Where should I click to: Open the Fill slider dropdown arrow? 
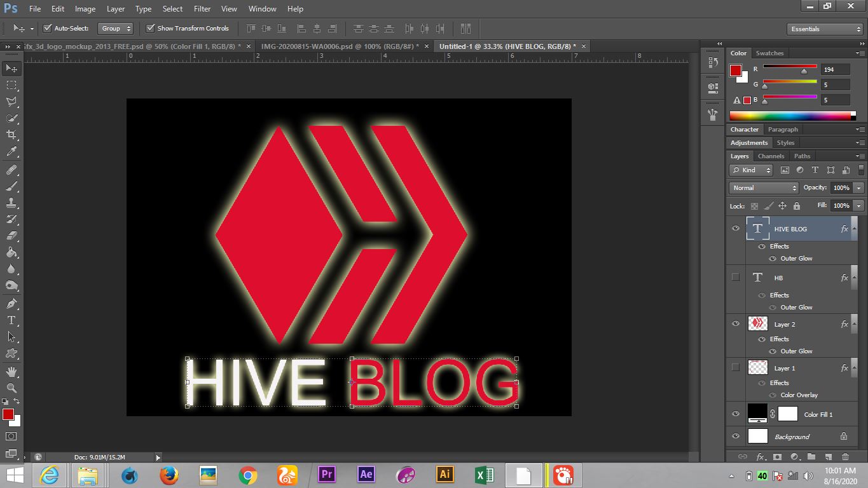coord(858,206)
